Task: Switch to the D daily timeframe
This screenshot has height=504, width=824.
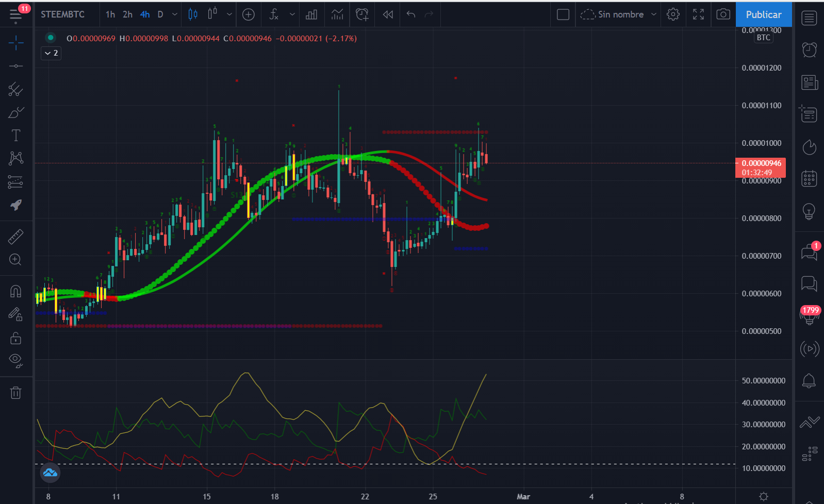Action: click(160, 14)
